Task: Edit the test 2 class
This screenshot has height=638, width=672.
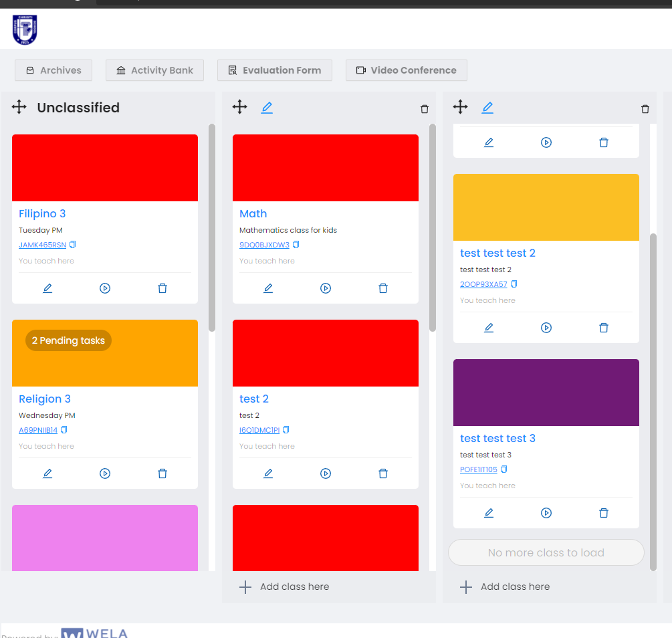Action: click(268, 473)
